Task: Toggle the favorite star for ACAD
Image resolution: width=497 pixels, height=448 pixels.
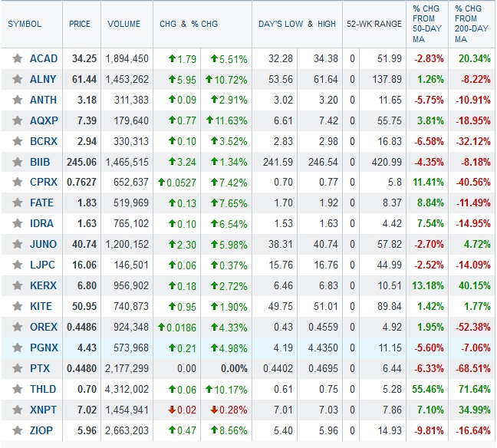Action: pos(18,58)
